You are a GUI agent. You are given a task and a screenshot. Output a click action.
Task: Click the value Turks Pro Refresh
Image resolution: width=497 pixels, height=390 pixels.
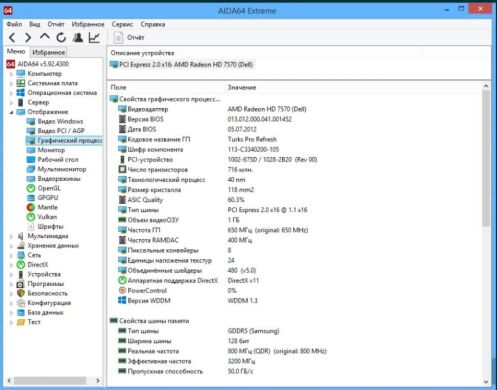(252, 139)
